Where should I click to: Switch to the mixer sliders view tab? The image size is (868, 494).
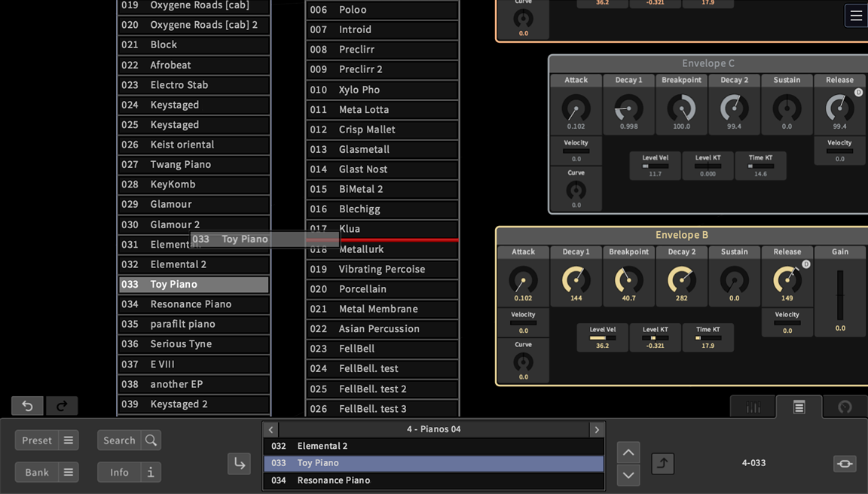pos(753,407)
